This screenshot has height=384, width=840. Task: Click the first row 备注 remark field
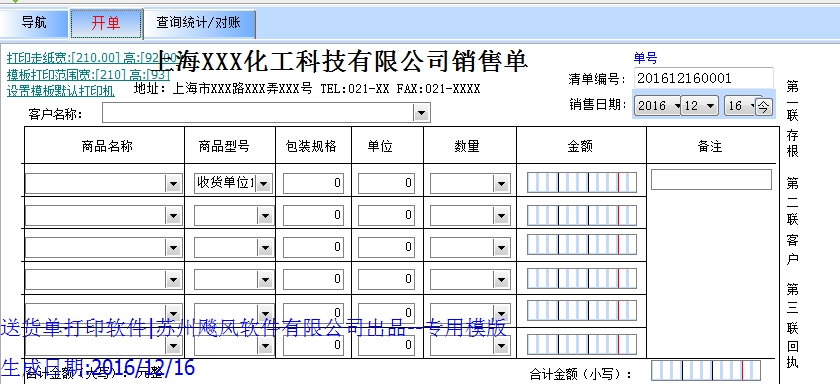click(x=711, y=180)
